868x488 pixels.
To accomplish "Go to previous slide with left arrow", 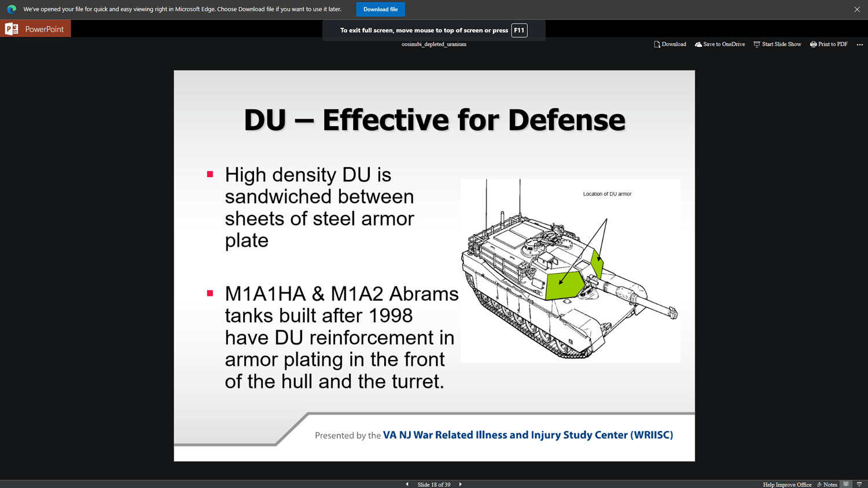I will pos(407,484).
